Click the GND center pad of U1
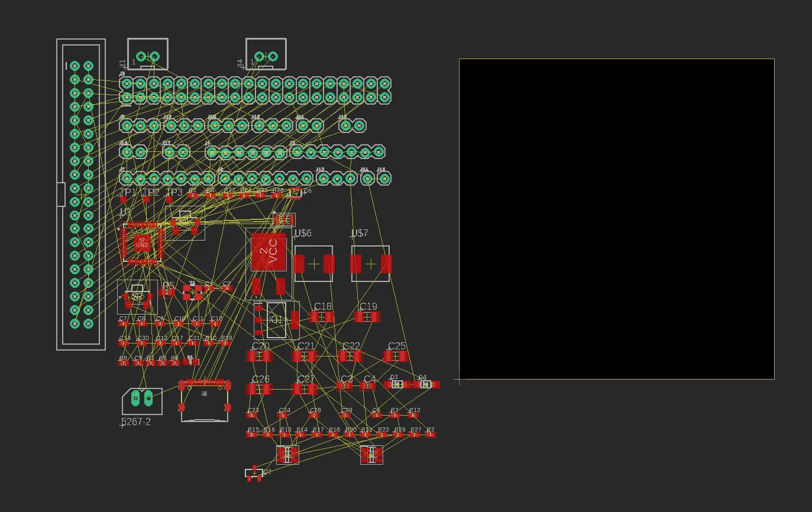Viewport: 812px width, 512px height. (x=142, y=242)
